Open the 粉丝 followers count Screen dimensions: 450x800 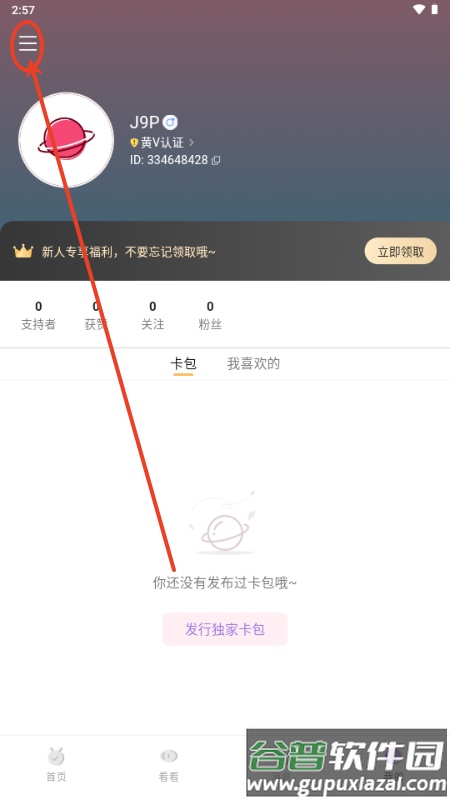tap(210, 316)
